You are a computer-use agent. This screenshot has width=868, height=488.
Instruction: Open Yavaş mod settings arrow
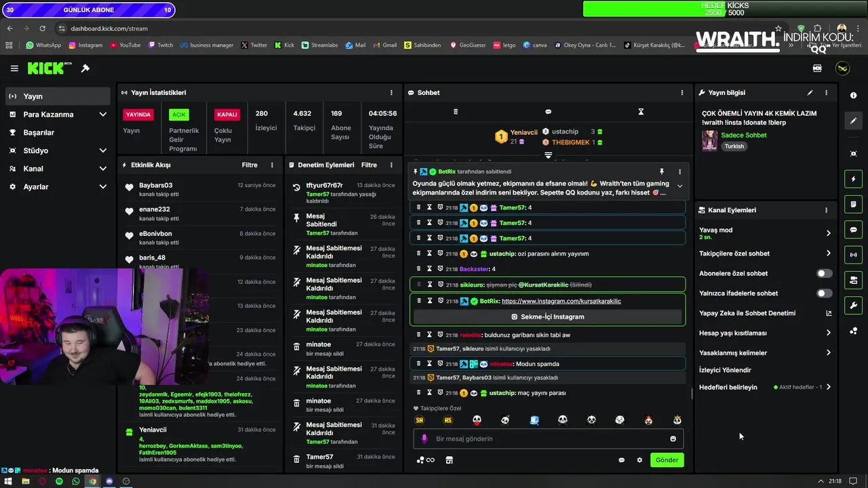click(x=828, y=233)
